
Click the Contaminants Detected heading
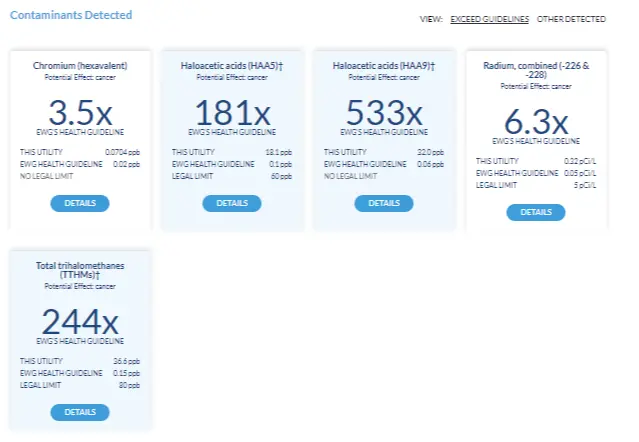tap(71, 16)
